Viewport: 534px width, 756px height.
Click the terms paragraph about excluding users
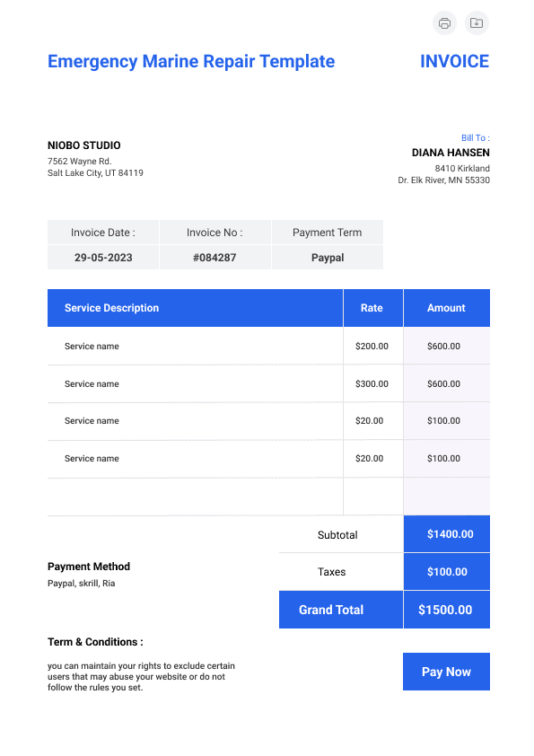pyautogui.click(x=141, y=677)
